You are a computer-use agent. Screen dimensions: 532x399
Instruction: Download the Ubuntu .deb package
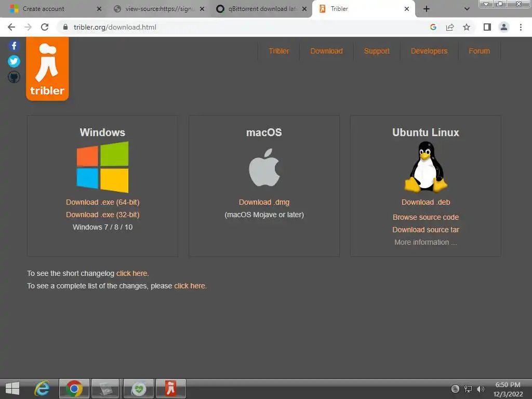click(x=426, y=202)
